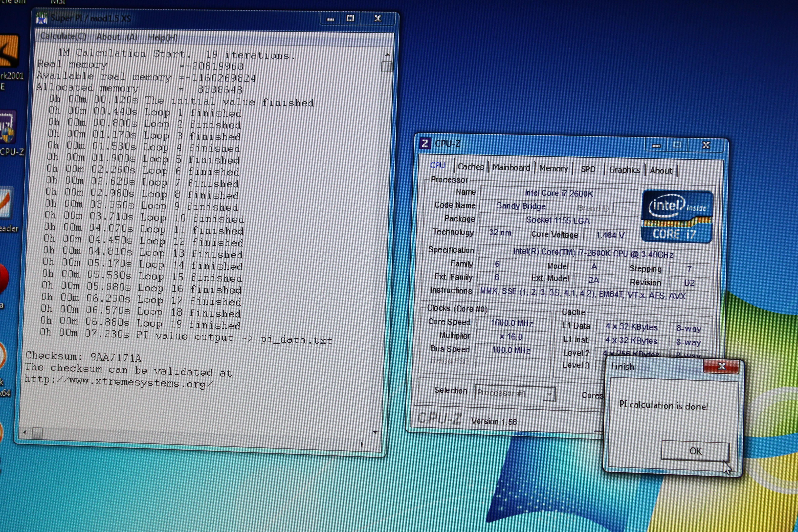This screenshot has width=798, height=532.
Task: Click the Super PI vertical scrollbar thumb
Action: click(x=386, y=66)
